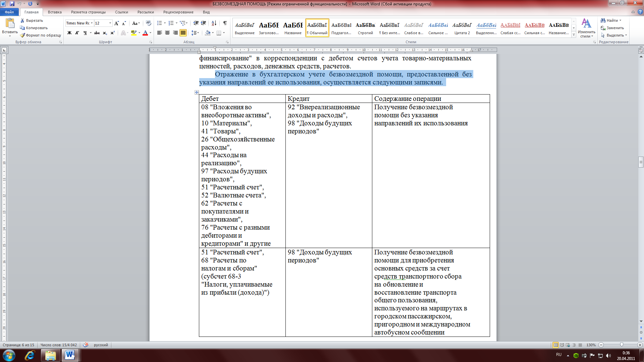Click the Cut (Вырезать) scissors icon
Viewport: 644px width, 362px height.
[22, 20]
